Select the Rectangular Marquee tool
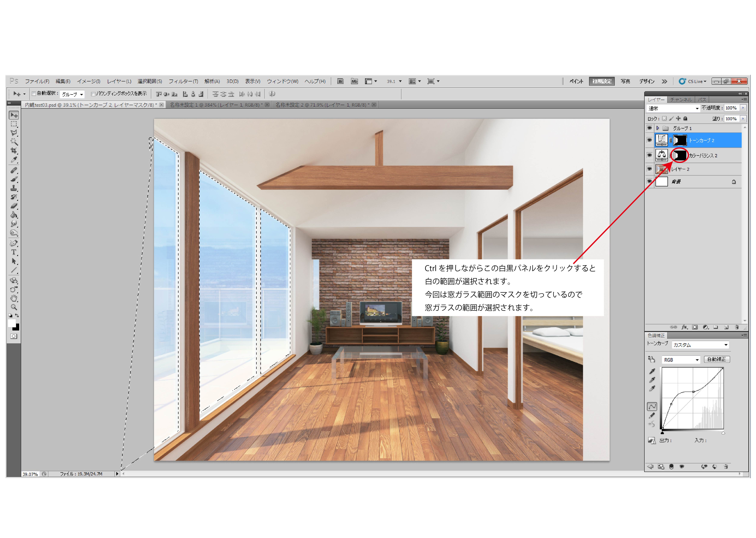The width and height of the screenshot is (756, 538). [x=14, y=124]
